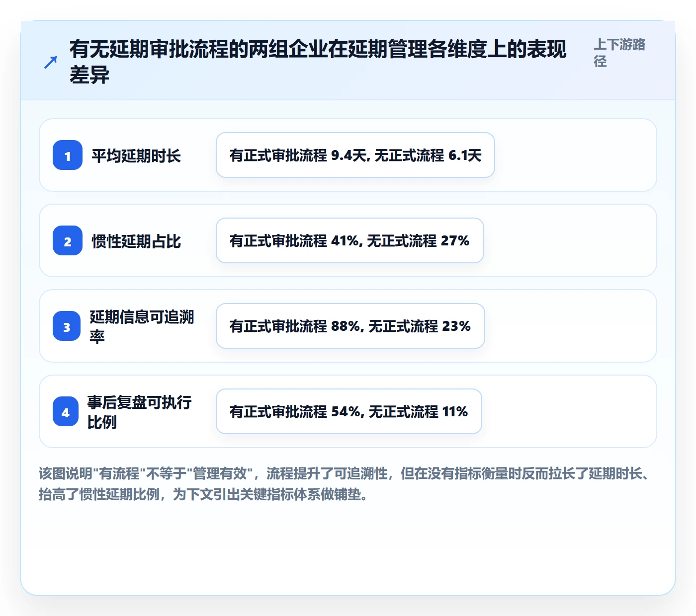Select the 上下游路径 label in header
The height and width of the screenshot is (616, 696).
point(619,53)
